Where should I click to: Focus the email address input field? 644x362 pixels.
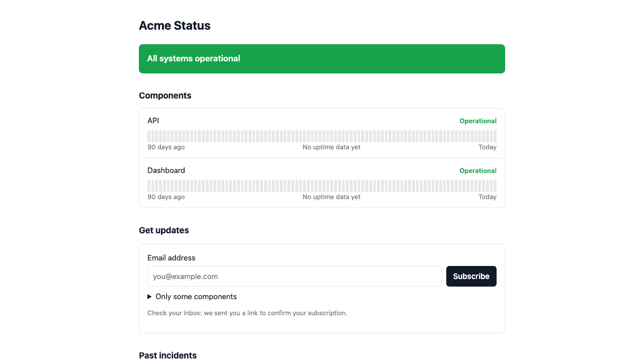[x=295, y=276]
